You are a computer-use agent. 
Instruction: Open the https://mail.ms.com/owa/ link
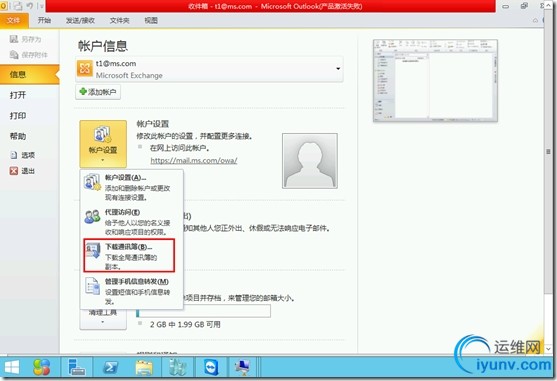pos(194,160)
